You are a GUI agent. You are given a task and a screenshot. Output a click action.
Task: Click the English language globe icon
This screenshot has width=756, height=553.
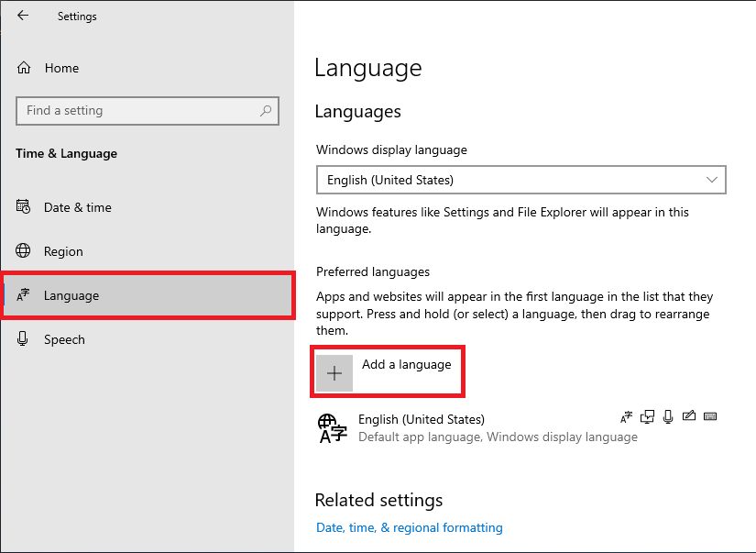point(333,428)
